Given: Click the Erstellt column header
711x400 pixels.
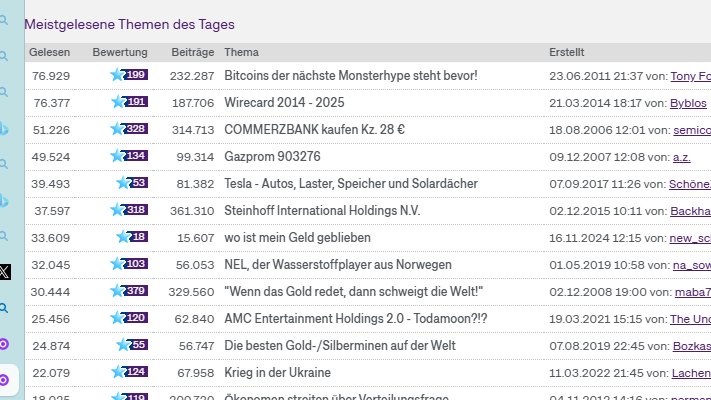Looking at the screenshot, I should coord(566,51).
